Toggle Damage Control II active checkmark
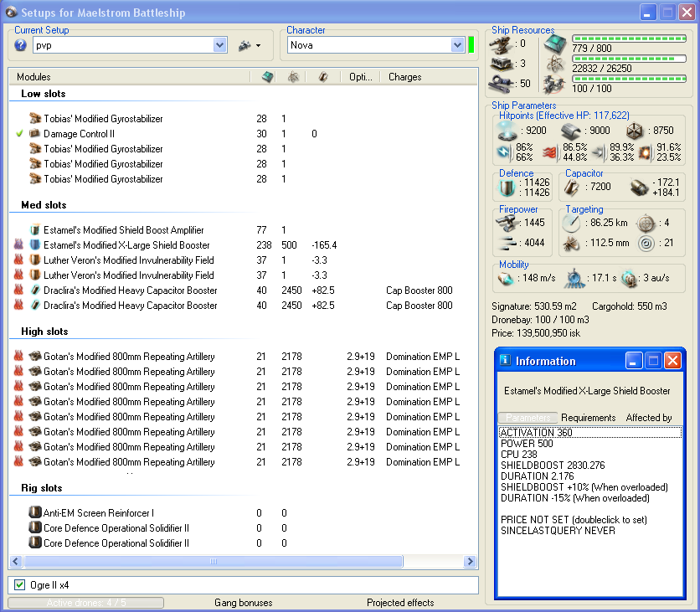700x612 pixels. point(19,134)
